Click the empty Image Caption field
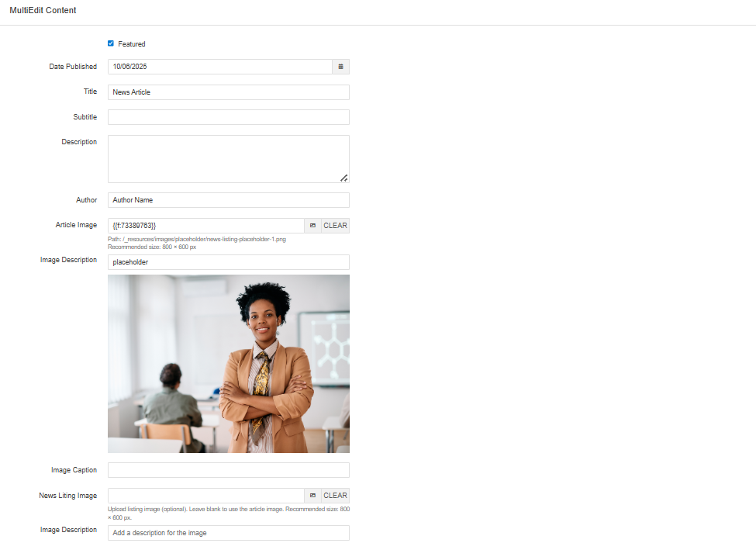The height and width of the screenshot is (543, 756). point(228,469)
